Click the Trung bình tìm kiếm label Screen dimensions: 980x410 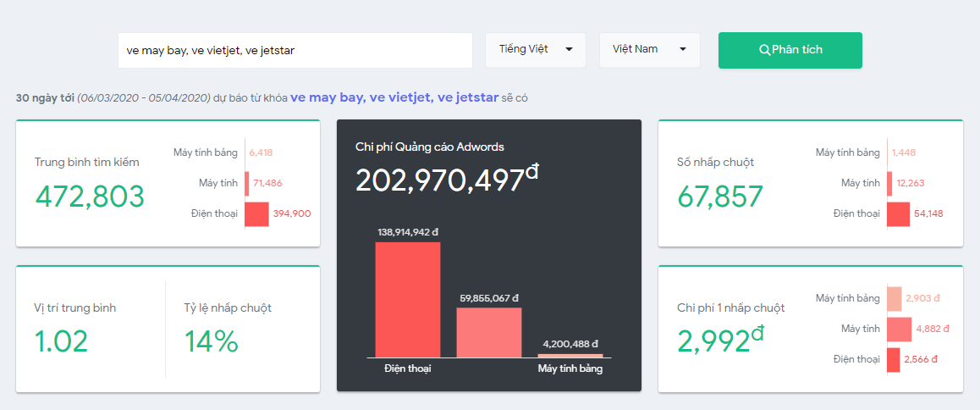click(x=87, y=162)
